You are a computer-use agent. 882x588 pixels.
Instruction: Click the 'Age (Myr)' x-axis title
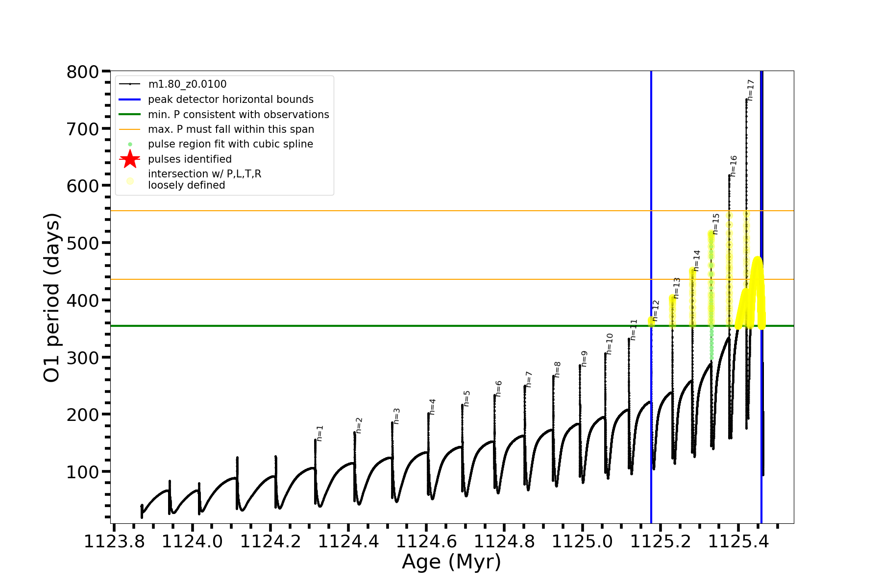[451, 562]
